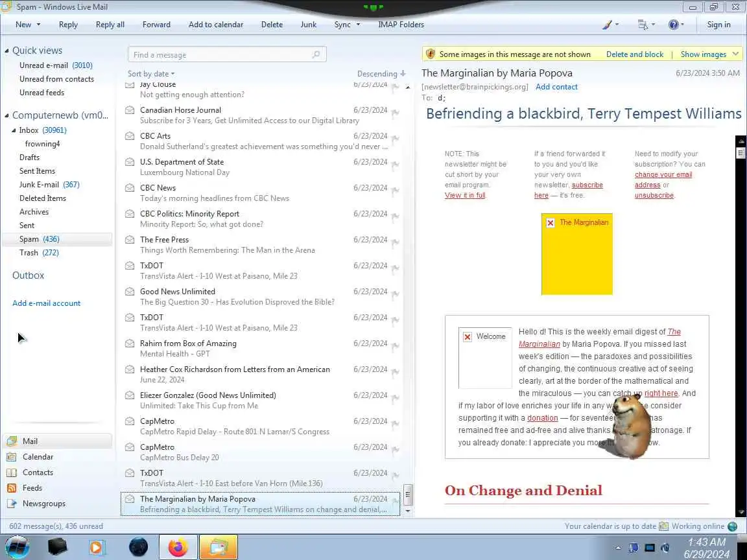Open the Newsgroups icon
This screenshot has width=747, height=560.
(x=12, y=504)
